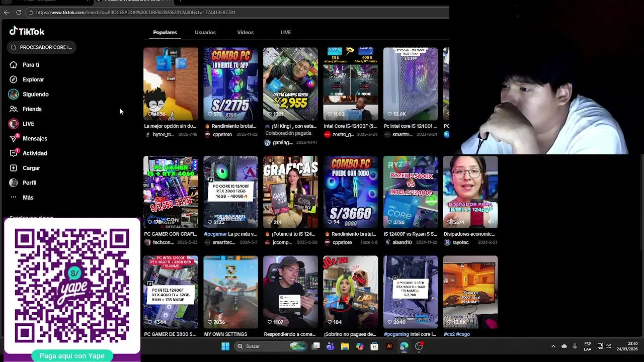The width and height of the screenshot is (644, 362).
Task: Open the ESP LAA language switcher
Action: click(588, 346)
